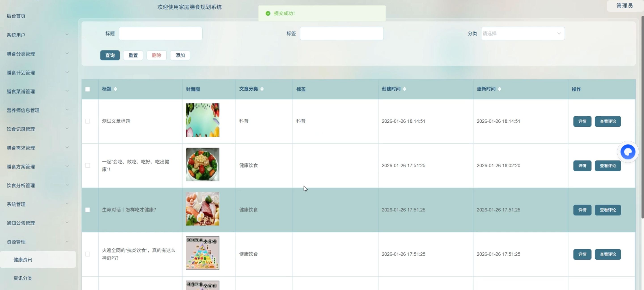The height and width of the screenshot is (290, 644).
Task: Open the food pyramid cover of 火遍全网 article
Action: coord(202,253)
